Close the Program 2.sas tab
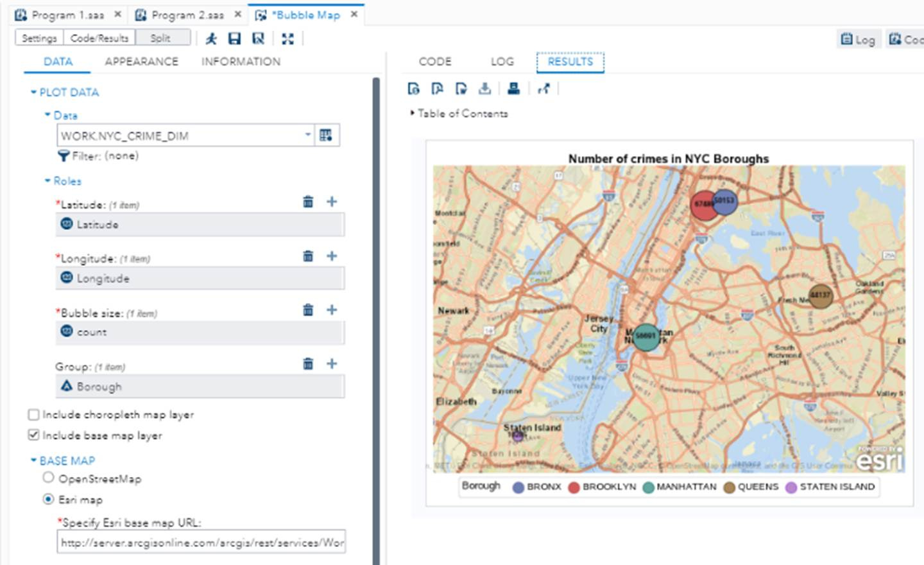The height and width of the screenshot is (565, 924). pyautogui.click(x=237, y=14)
